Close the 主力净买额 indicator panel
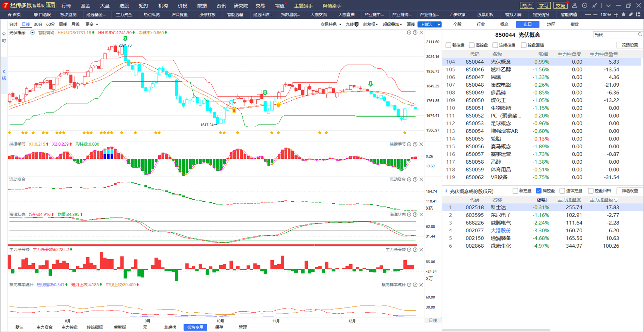The image size is (644, 332). pos(421,250)
